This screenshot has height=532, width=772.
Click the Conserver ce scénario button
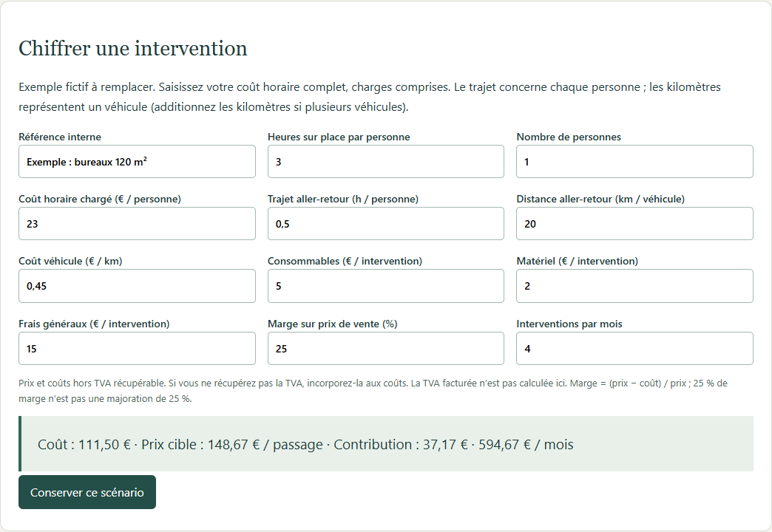(87, 492)
